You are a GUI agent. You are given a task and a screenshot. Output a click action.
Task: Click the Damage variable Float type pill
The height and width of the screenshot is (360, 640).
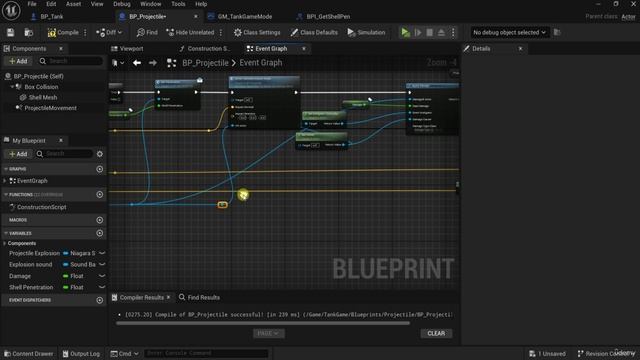pos(73,276)
